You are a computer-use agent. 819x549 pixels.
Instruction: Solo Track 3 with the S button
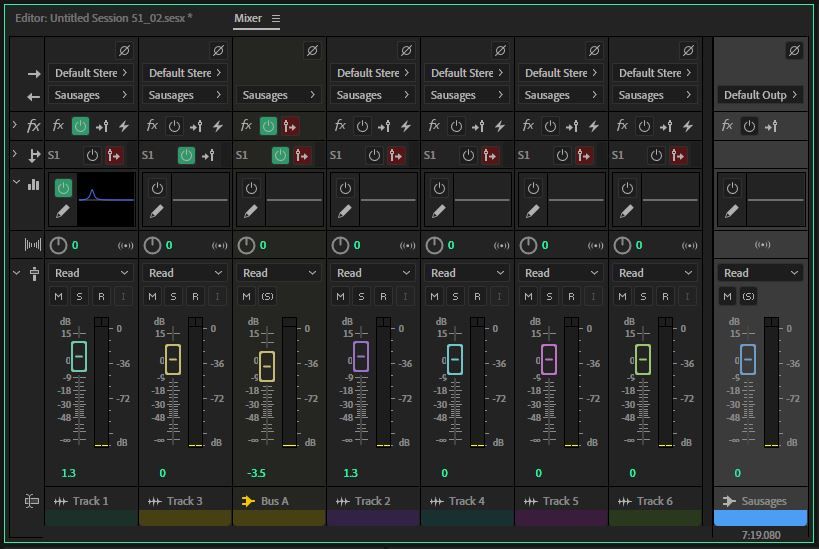point(173,297)
